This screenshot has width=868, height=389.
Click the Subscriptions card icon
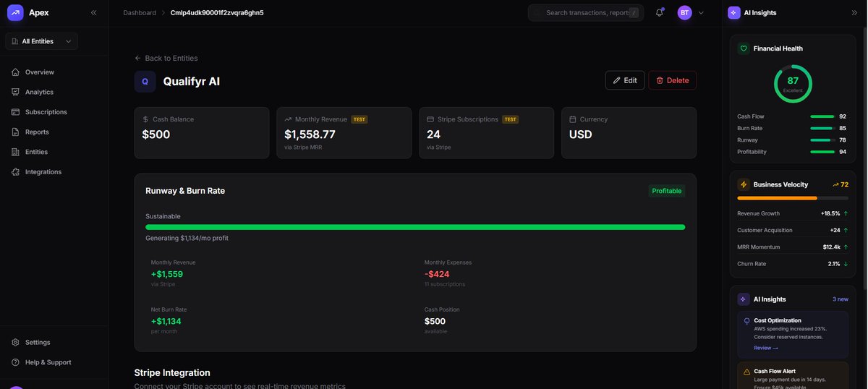tap(16, 112)
